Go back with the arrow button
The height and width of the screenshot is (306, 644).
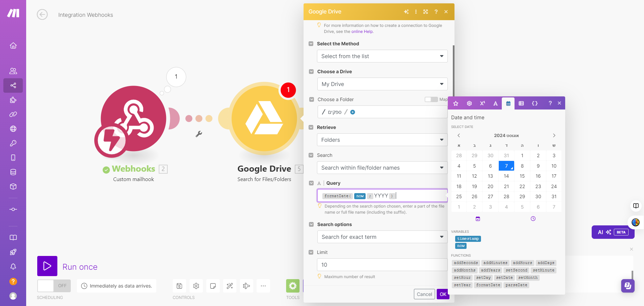click(42, 15)
